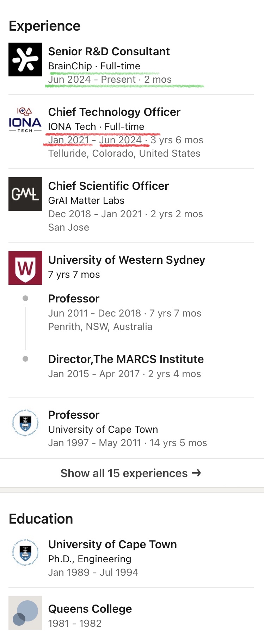Select the Professor role at Penrith

coord(74,299)
